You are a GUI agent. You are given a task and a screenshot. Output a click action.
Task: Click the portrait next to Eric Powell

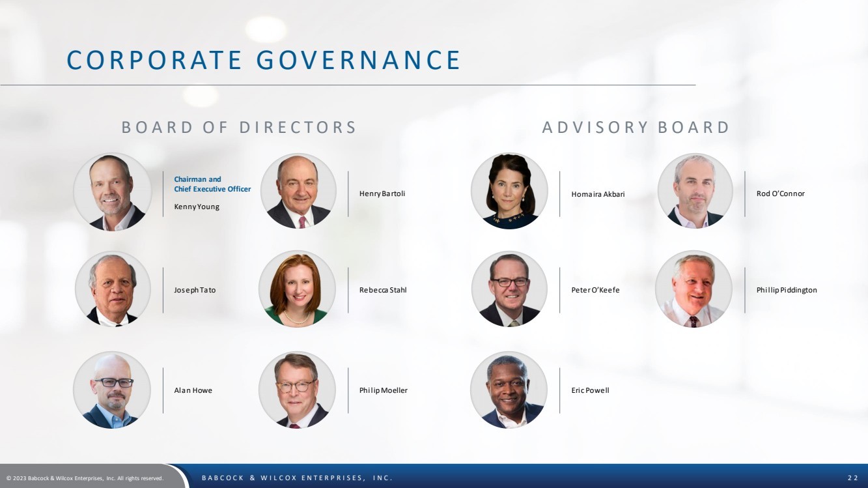click(509, 390)
